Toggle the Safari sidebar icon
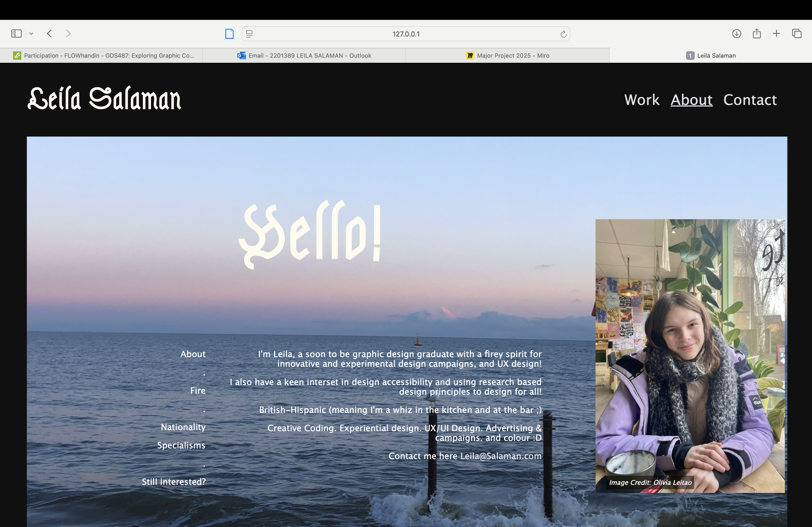 pos(16,33)
